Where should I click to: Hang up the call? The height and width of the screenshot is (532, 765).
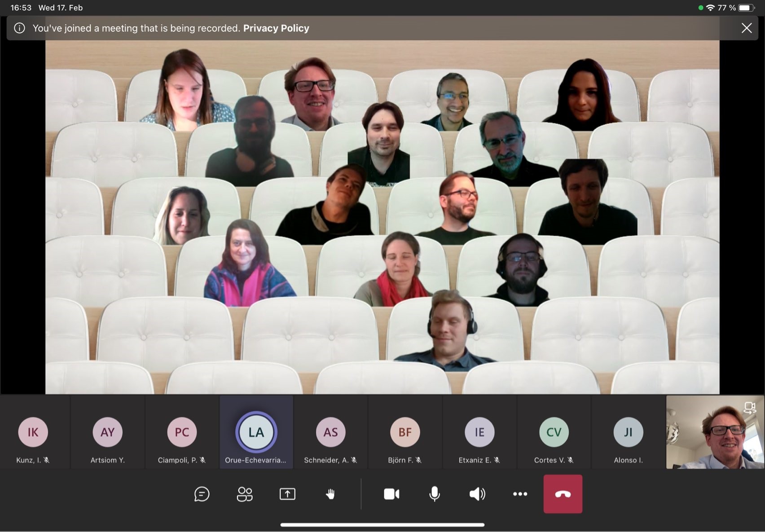coord(563,494)
